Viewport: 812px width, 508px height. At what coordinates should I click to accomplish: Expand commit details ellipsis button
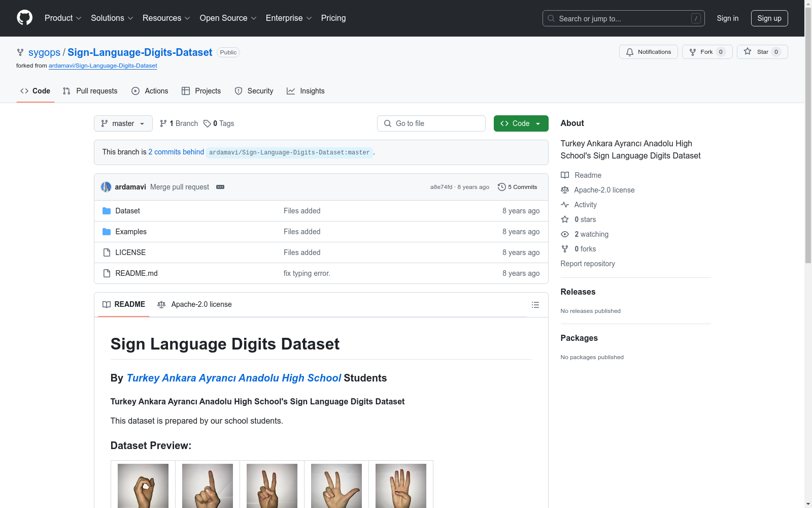220,187
